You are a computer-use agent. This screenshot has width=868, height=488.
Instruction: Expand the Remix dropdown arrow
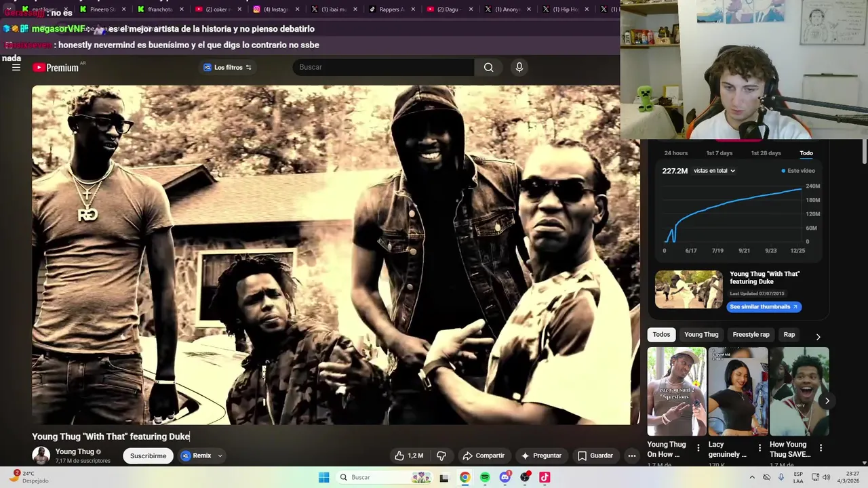tap(220, 455)
